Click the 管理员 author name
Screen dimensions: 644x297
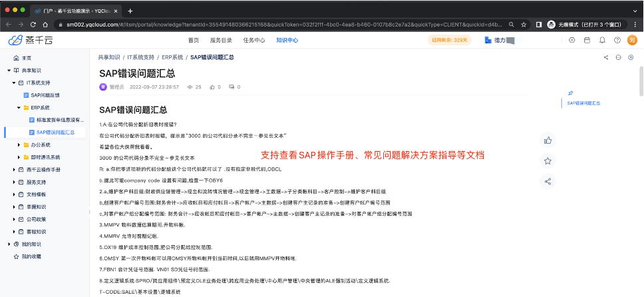pos(116,87)
